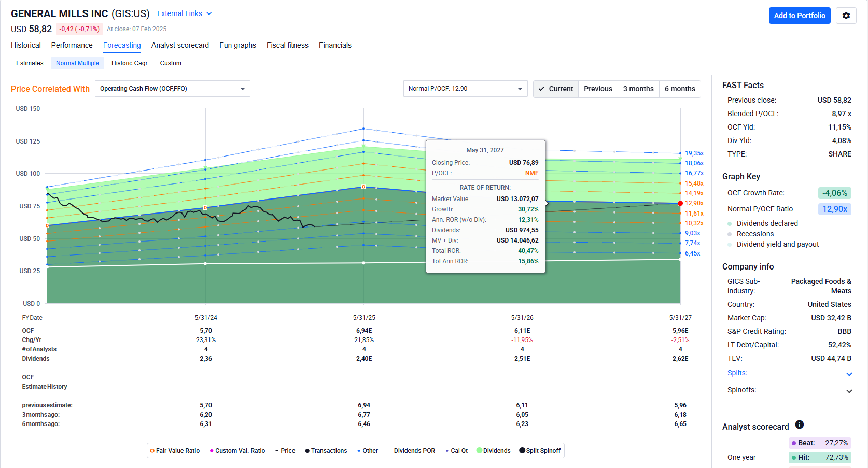Open the Operating Cash Flow correlation dropdown
Viewport: 868px width, 468px height.
tap(172, 89)
